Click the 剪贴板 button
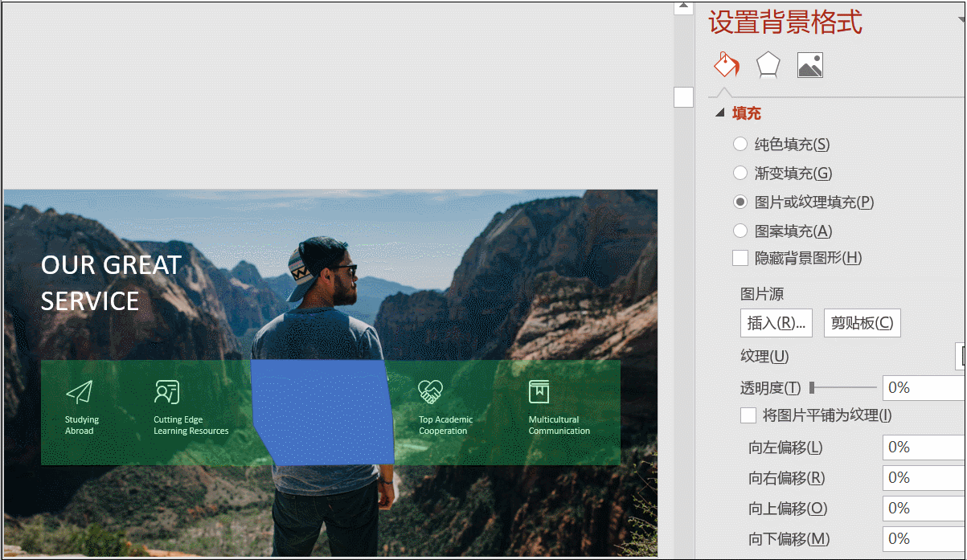 tap(862, 323)
